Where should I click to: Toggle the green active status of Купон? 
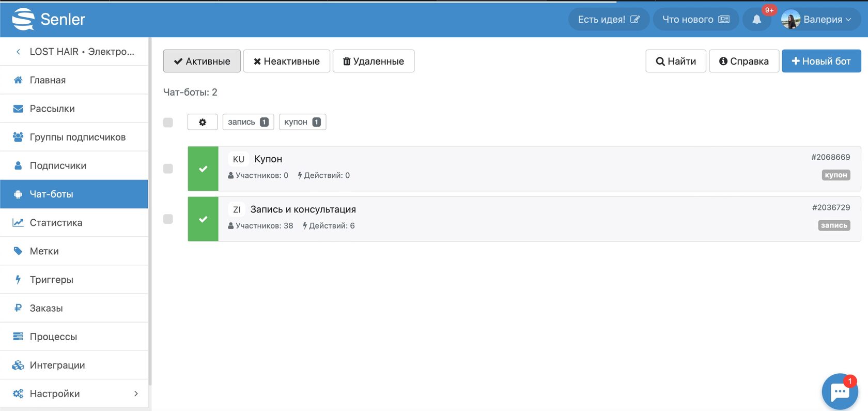203,169
